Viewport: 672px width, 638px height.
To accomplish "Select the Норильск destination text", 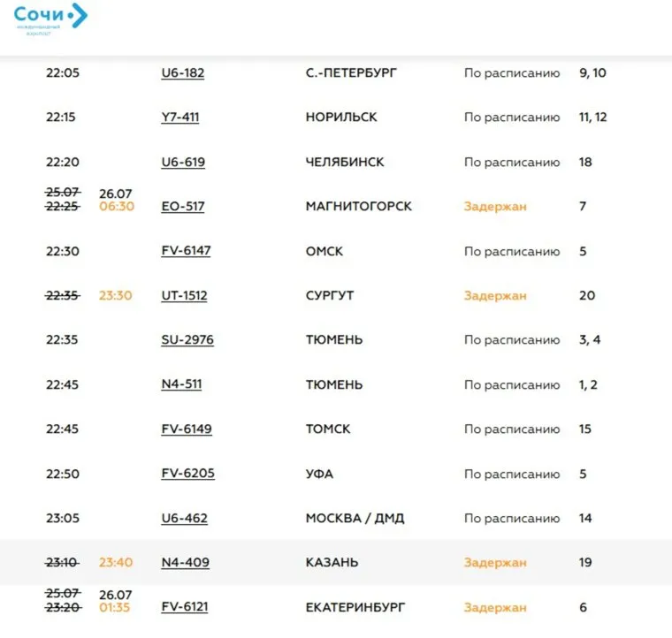I will click(x=341, y=117).
